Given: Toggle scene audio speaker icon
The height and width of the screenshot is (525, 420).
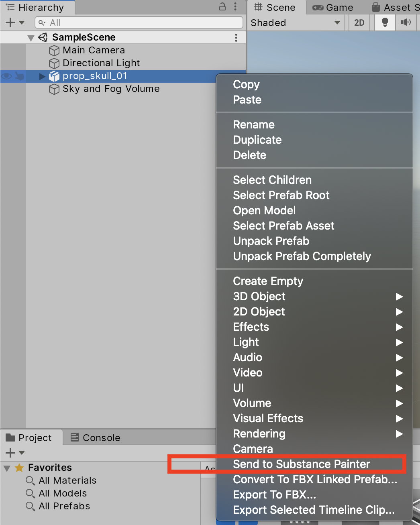Looking at the screenshot, I should point(406,22).
